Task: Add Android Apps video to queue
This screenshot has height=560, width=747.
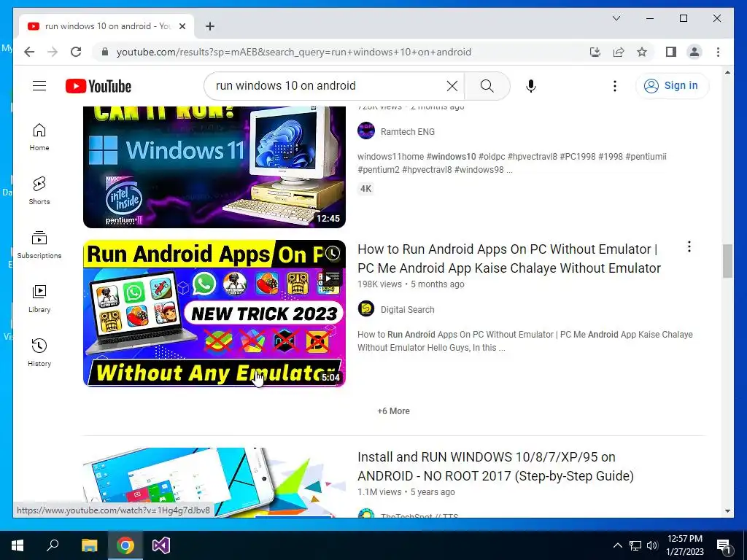Action: (x=332, y=277)
